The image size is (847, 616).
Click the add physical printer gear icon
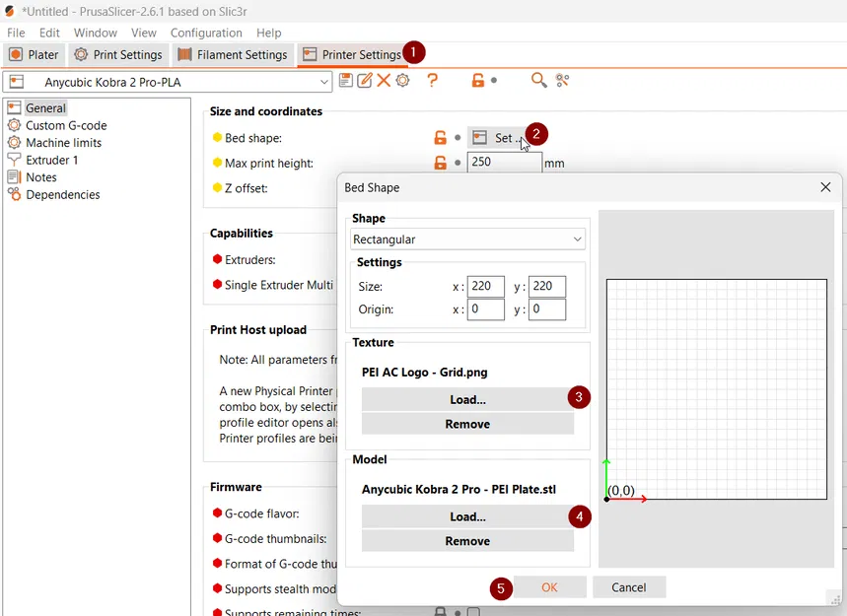pos(402,81)
